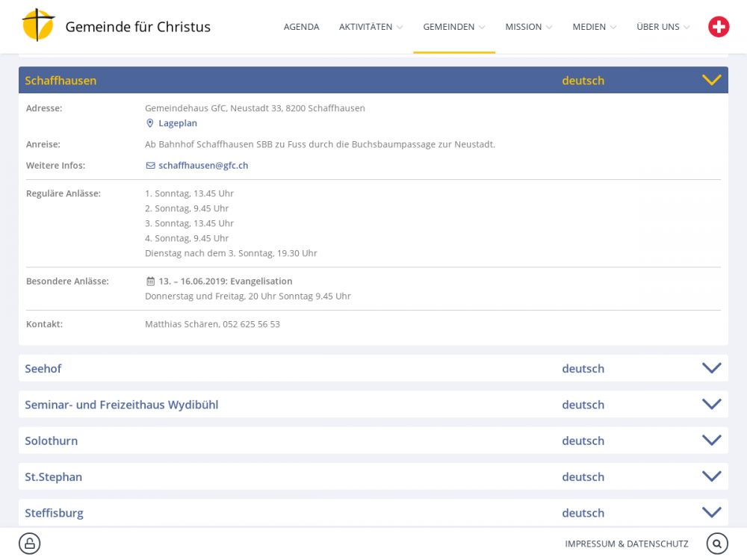
Task: Open Impressum & Datenschutz link
Action: 626,544
